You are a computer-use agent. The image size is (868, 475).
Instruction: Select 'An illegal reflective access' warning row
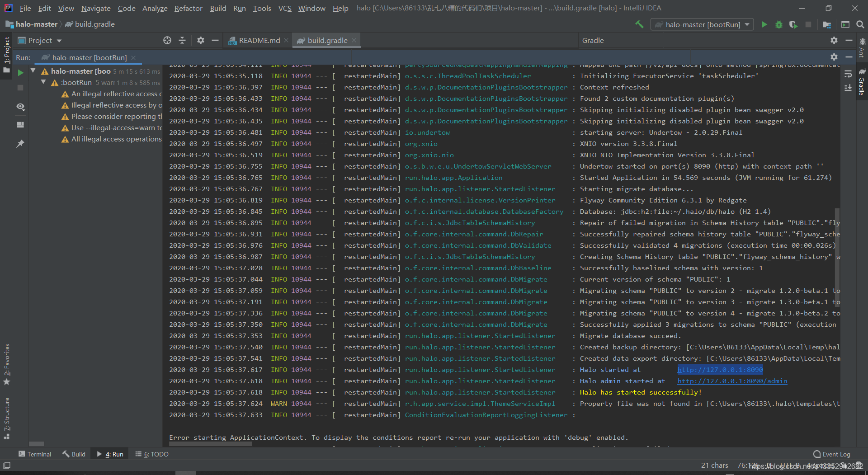click(112, 94)
